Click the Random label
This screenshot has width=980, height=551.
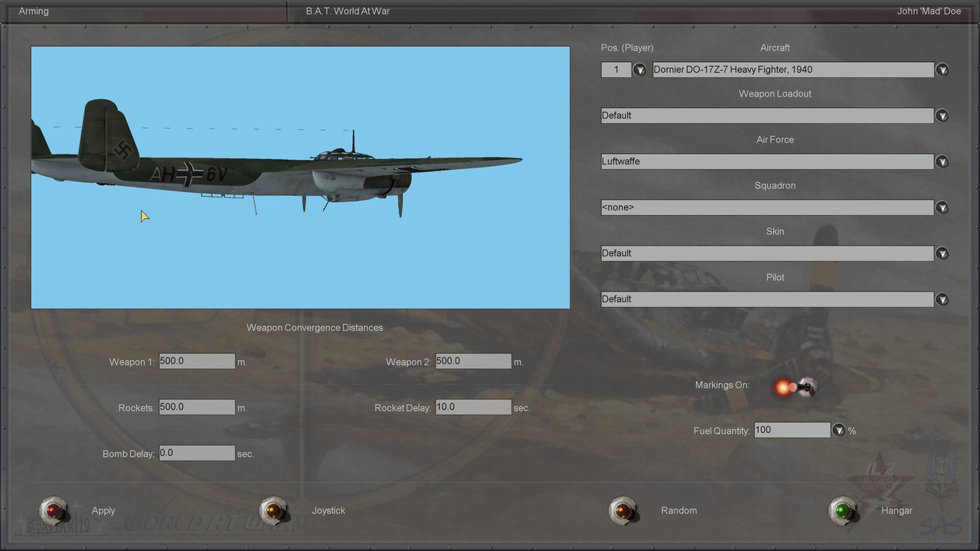click(x=679, y=510)
